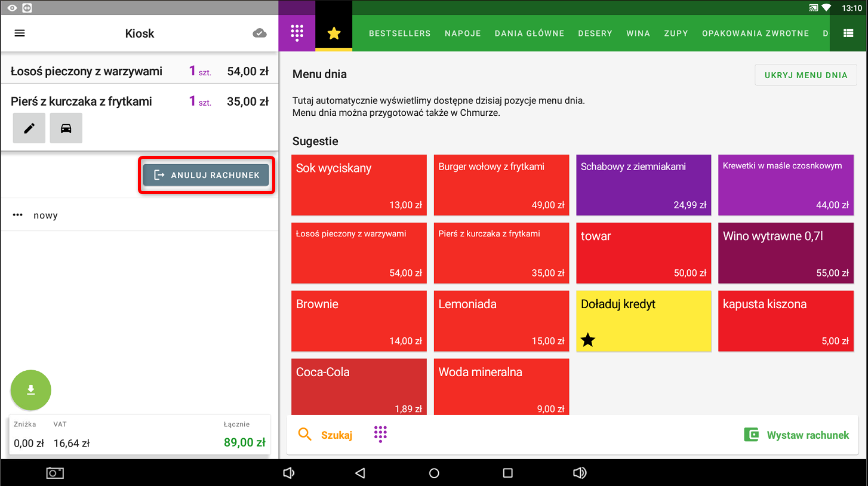Hide daily menu with UKRYJ MENU DNIA
Screen dimensions: 868x486
(806, 75)
